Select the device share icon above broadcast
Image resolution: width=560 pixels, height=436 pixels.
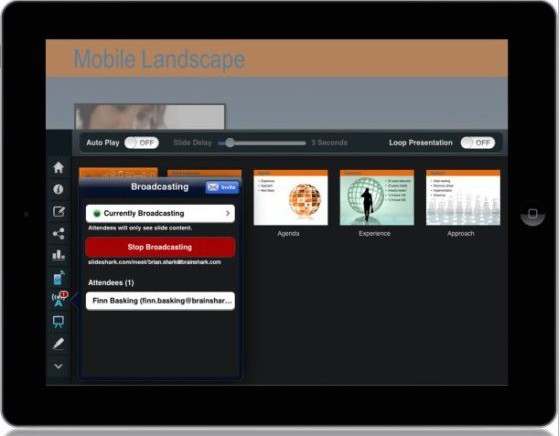(59, 278)
